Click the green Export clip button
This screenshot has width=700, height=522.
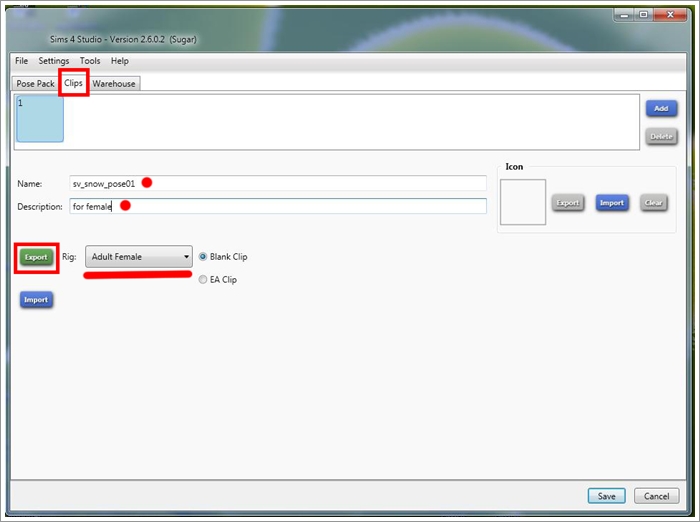pyautogui.click(x=36, y=257)
